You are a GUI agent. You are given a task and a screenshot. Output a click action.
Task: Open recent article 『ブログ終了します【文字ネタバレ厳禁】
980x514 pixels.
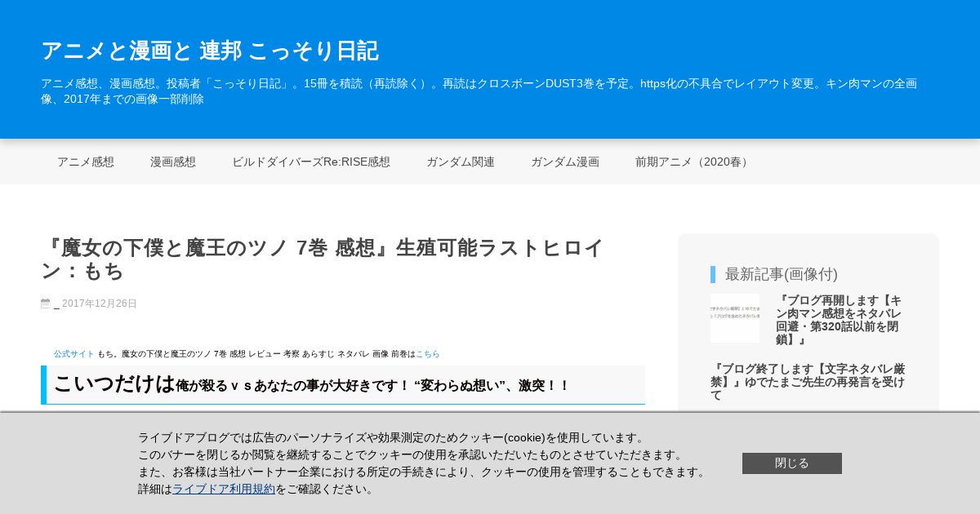pos(808,382)
